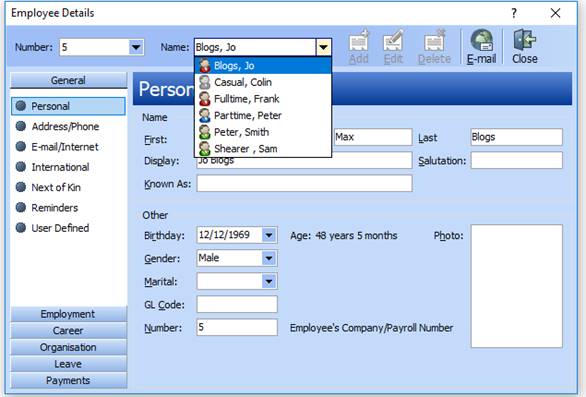Click the Last name field containing Blogs
The image size is (586, 397).
[516, 137]
